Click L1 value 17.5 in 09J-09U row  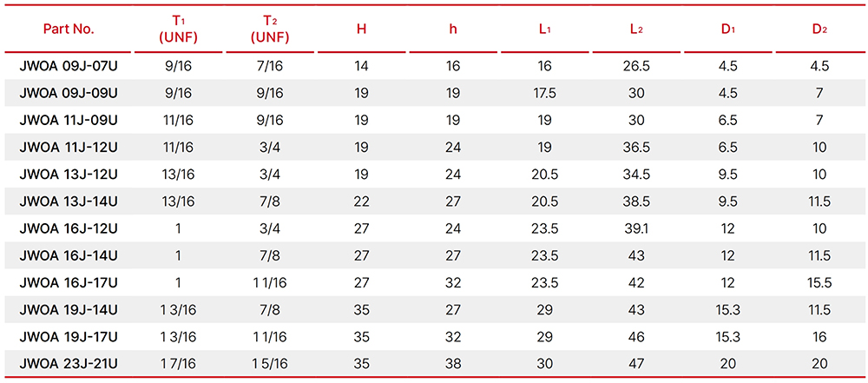tap(545, 94)
